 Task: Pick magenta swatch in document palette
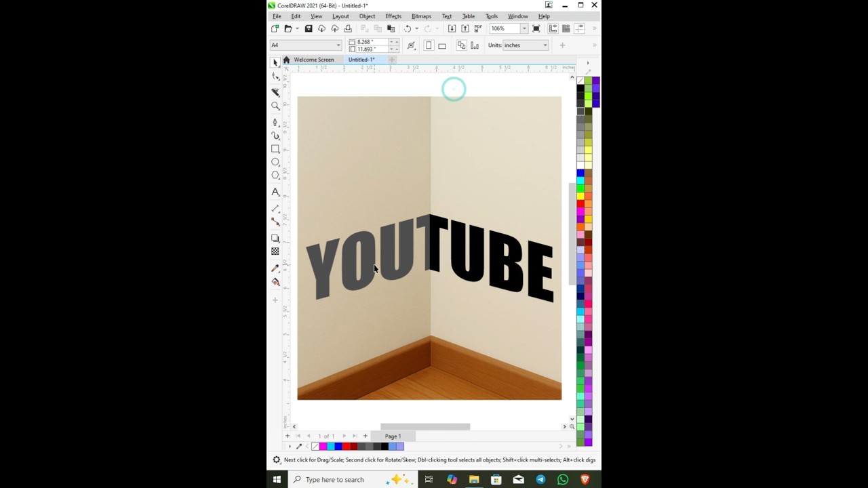coord(323,446)
